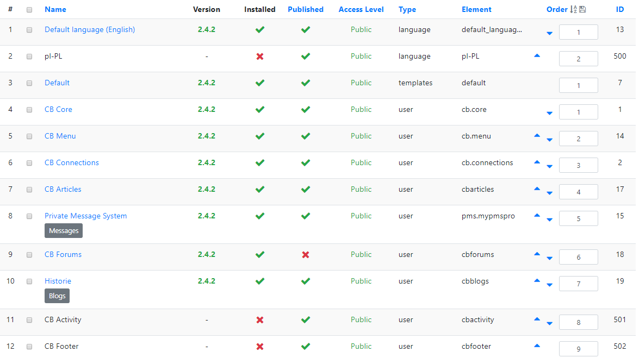Open the CB Core plugin

click(58, 110)
